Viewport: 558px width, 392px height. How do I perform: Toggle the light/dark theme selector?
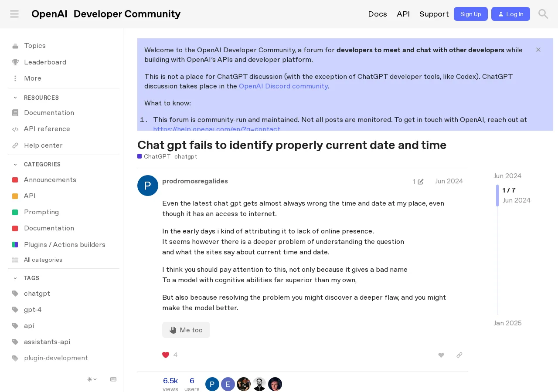(92, 379)
